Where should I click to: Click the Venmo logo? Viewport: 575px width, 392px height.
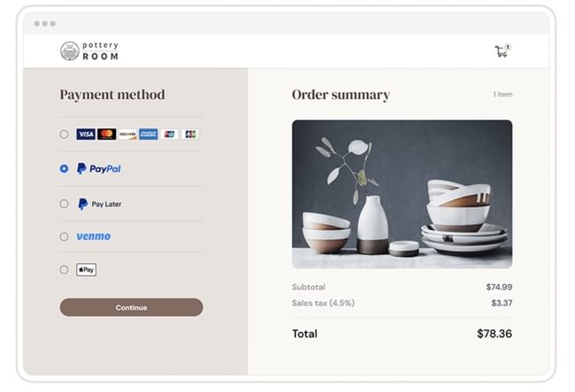coord(94,236)
